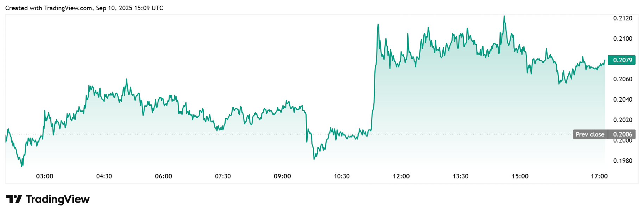
Task: Select the 12:00 time label
Action: click(401, 176)
